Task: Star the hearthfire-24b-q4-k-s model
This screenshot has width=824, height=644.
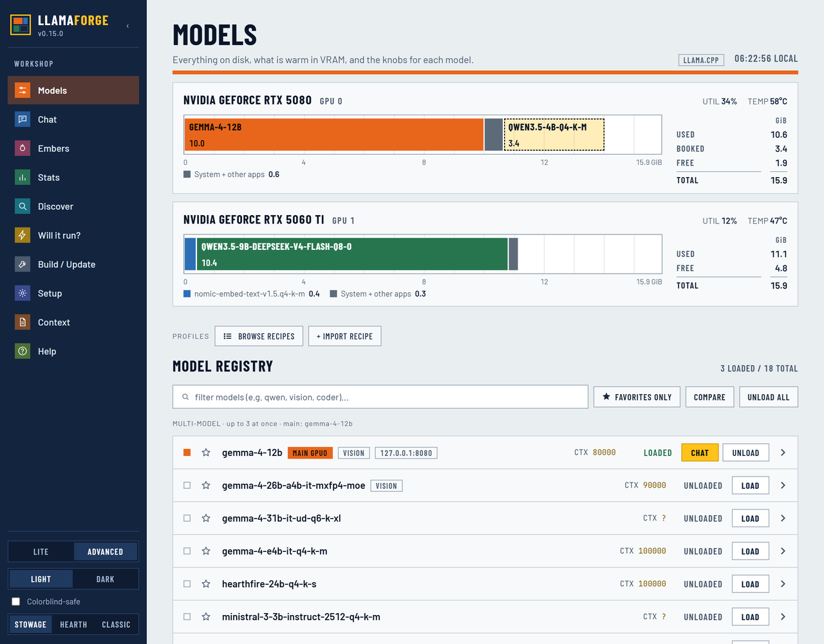Action: click(x=206, y=584)
